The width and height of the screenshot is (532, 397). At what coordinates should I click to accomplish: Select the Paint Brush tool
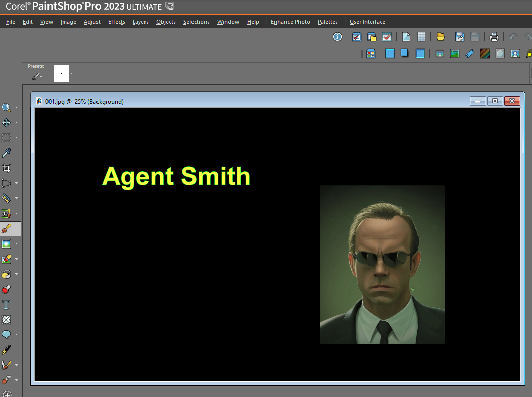click(x=6, y=228)
